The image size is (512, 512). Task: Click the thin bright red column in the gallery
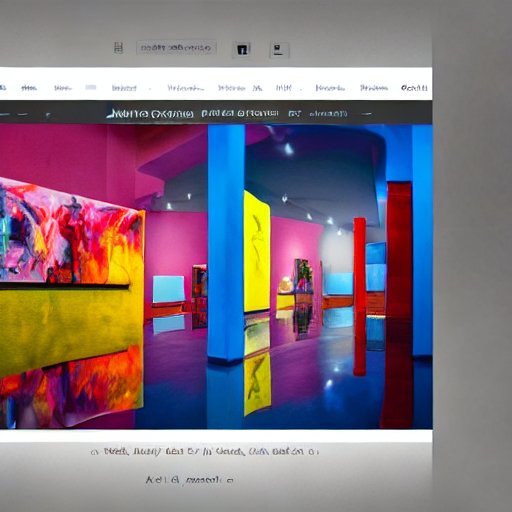tap(360, 296)
